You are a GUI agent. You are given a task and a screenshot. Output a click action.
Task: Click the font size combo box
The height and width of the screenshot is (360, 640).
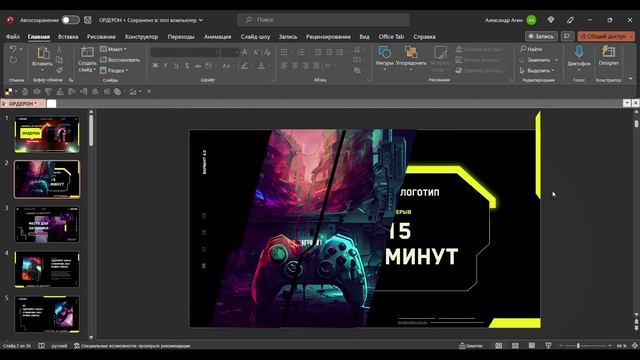pyautogui.click(x=230, y=52)
